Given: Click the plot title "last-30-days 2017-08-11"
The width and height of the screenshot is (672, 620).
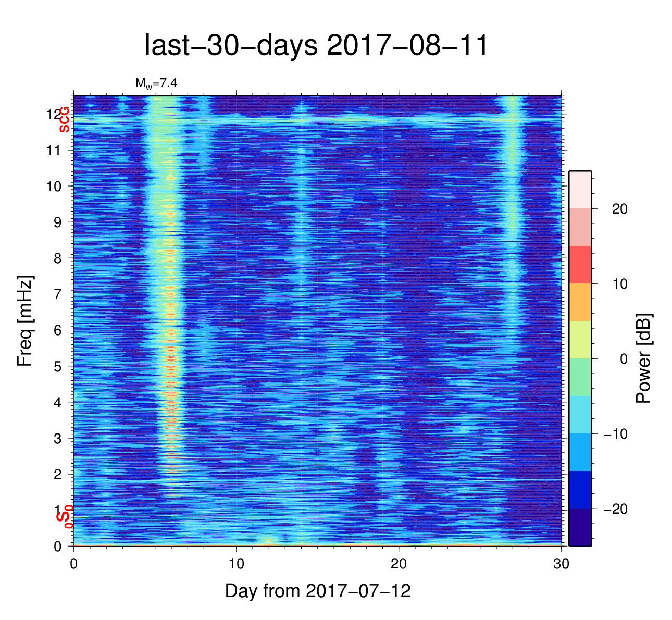Looking at the screenshot, I should 316,46.
